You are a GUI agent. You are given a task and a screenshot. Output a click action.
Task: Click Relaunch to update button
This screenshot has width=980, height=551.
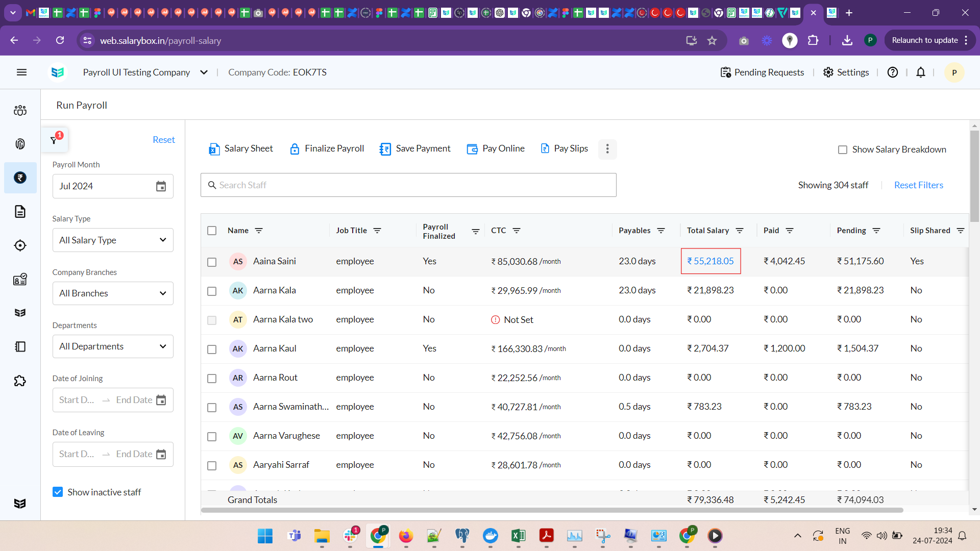click(929, 40)
